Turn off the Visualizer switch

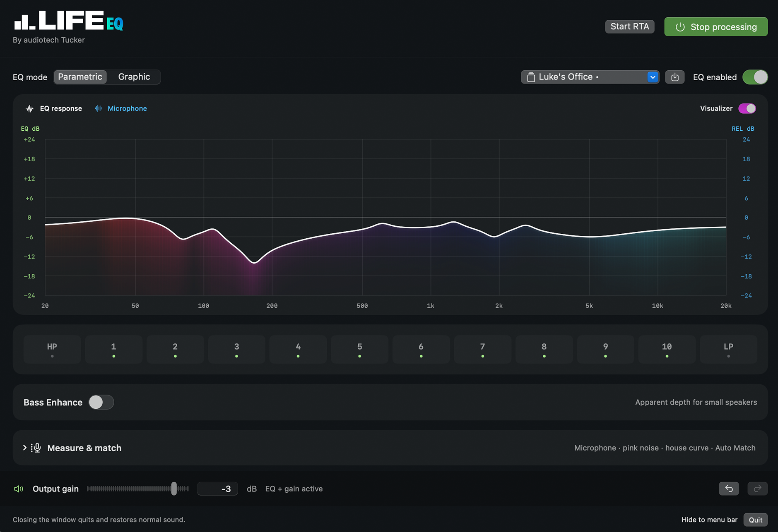coord(747,108)
